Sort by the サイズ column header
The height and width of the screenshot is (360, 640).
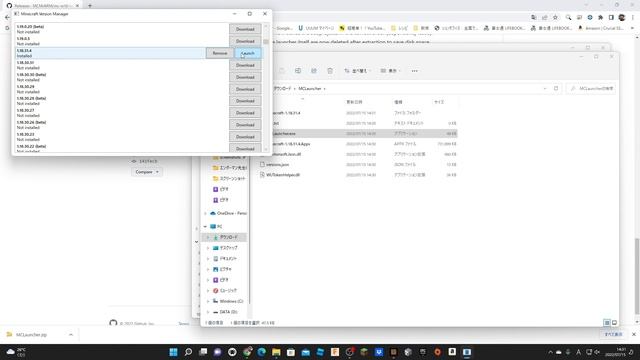[x=439, y=102]
